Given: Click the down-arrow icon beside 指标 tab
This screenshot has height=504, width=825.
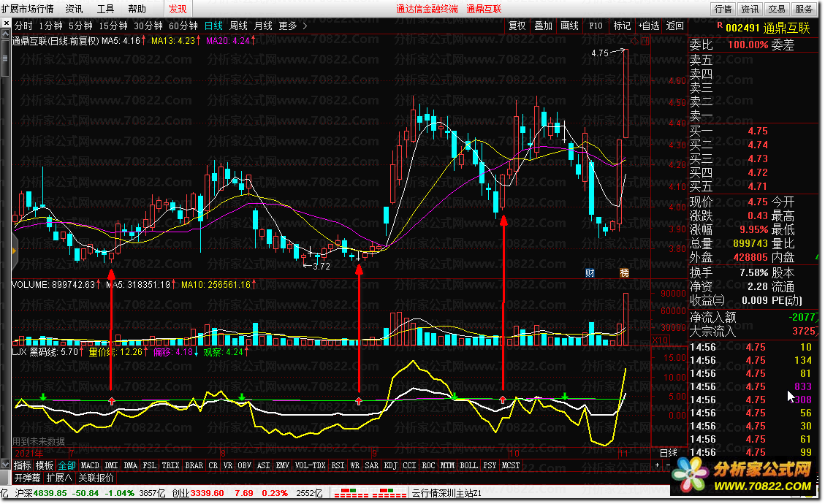Looking at the screenshot, I should [x=6, y=465].
